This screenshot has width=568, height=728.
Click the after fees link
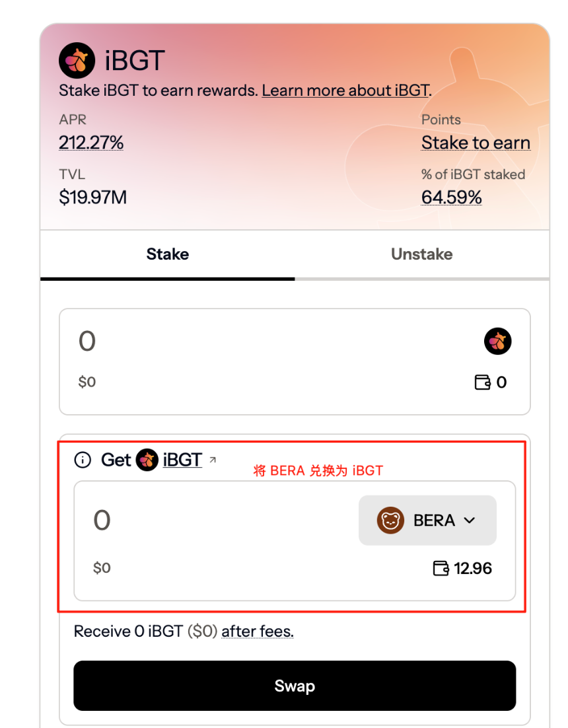coord(258,632)
